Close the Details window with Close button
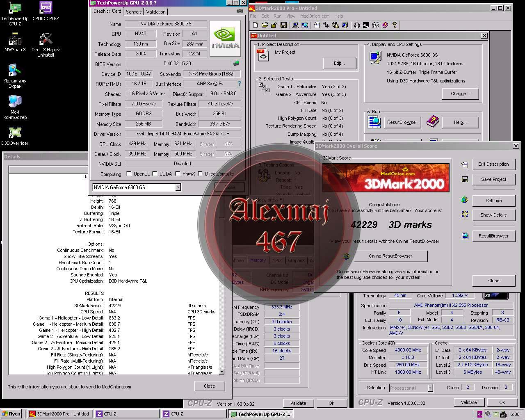The height and width of the screenshot is (420, 525). [209, 386]
